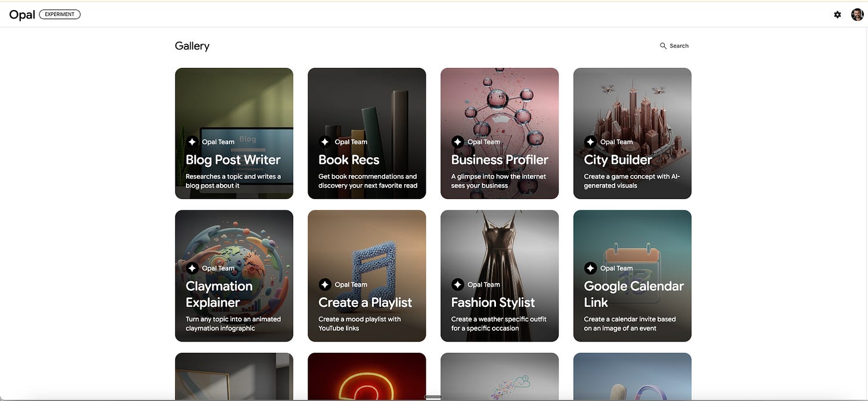
Task: Open the Google Calendar Link card
Action: [633, 276]
